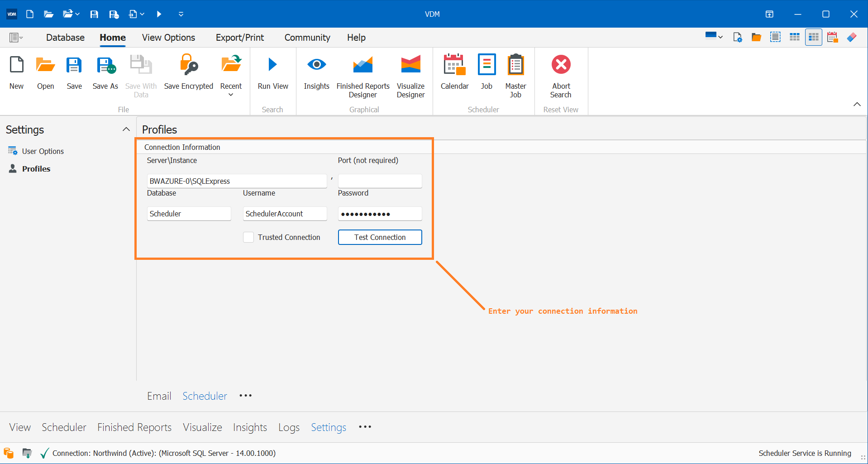Switch to the Scheduler profile tab
Viewport: 868px width, 464px height.
click(205, 396)
